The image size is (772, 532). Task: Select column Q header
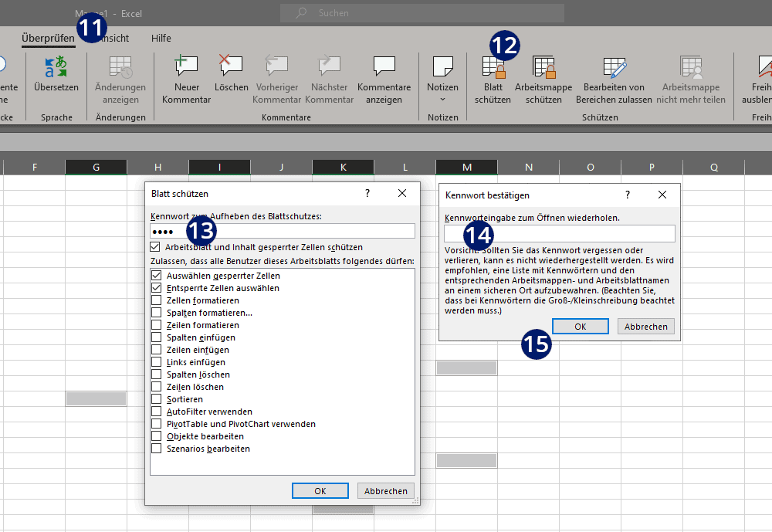coord(714,167)
